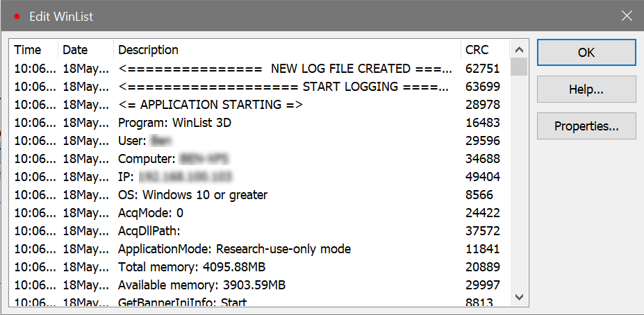The image size is (644, 315).
Task: Select the User: log entry
Action: [260, 141]
